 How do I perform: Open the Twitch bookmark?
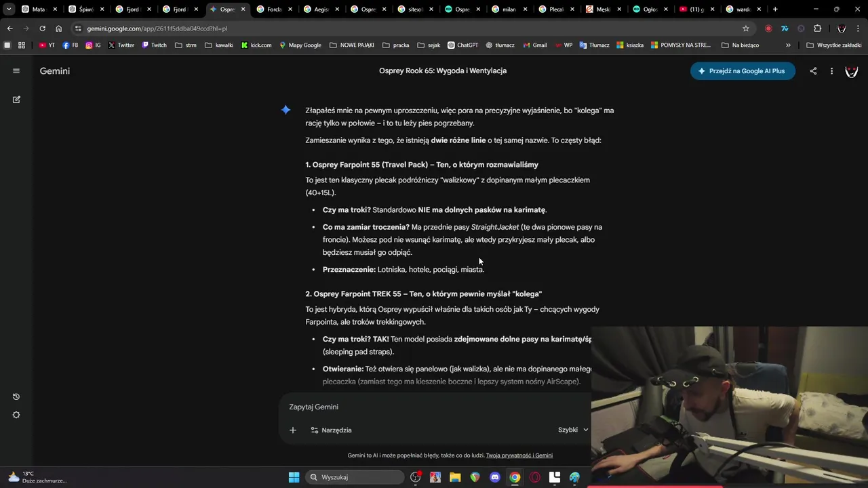point(154,45)
